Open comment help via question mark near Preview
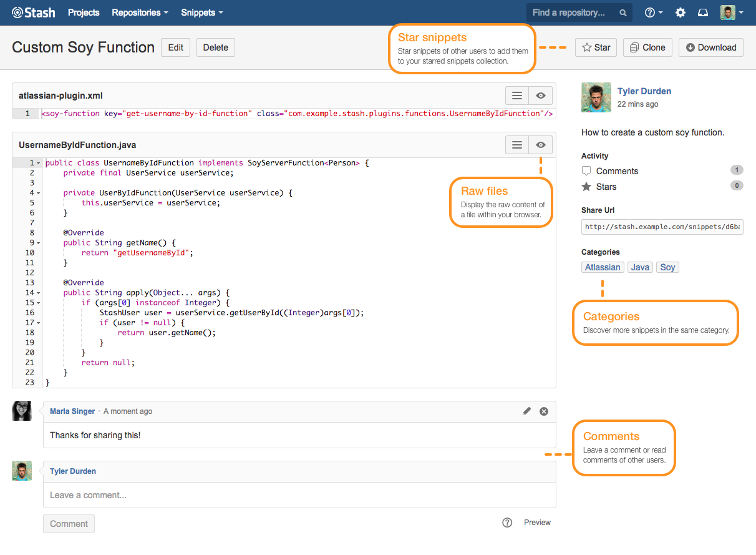This screenshot has height=555, width=756. 507,522
